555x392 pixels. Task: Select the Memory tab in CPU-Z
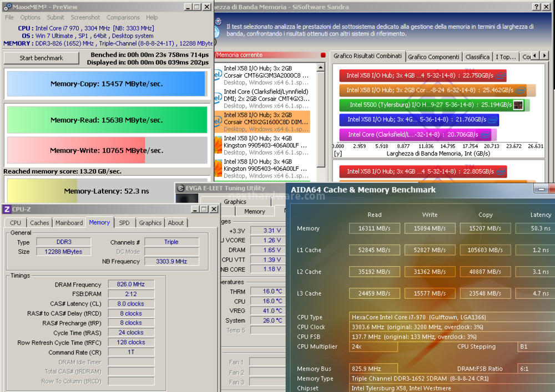tap(99, 222)
